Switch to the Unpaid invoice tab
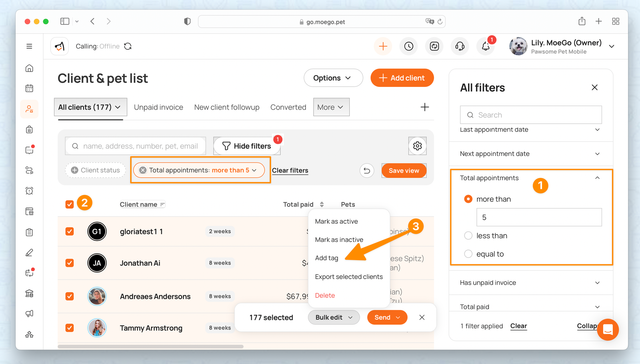Image resolution: width=640 pixels, height=364 pixels. click(158, 107)
